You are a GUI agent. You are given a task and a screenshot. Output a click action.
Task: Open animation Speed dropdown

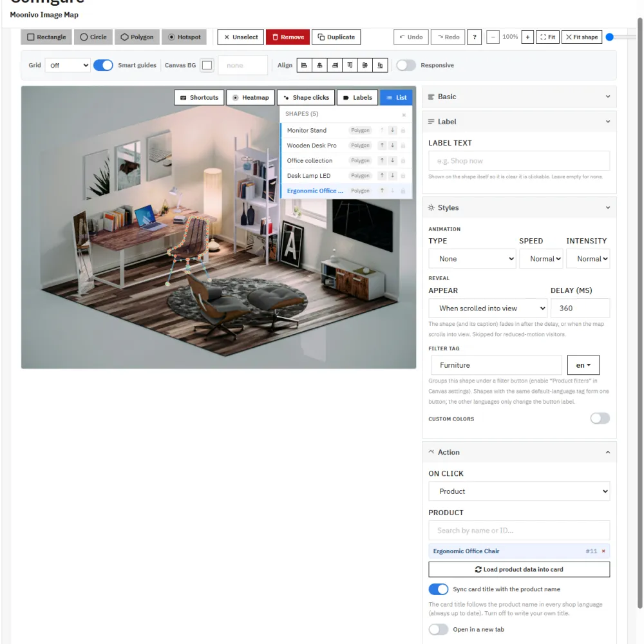click(x=541, y=259)
